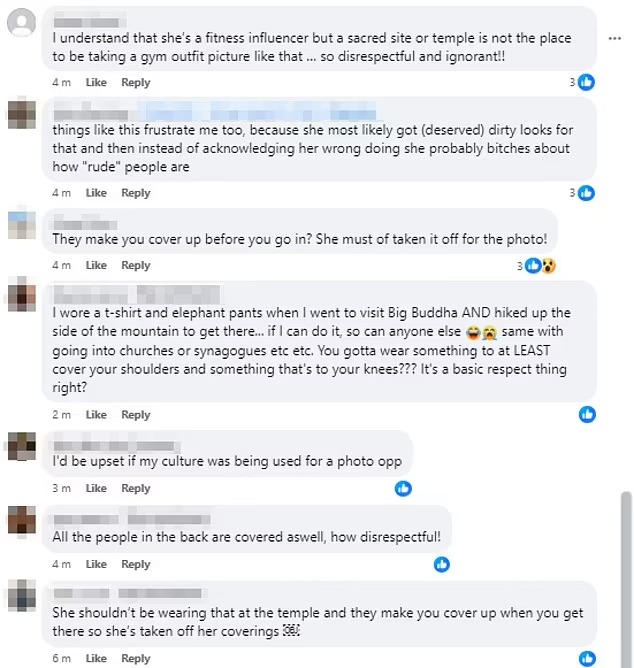Screen dimensions: 634x668
Task: Open options menu on fitness influencer comment
Action: pos(614,37)
